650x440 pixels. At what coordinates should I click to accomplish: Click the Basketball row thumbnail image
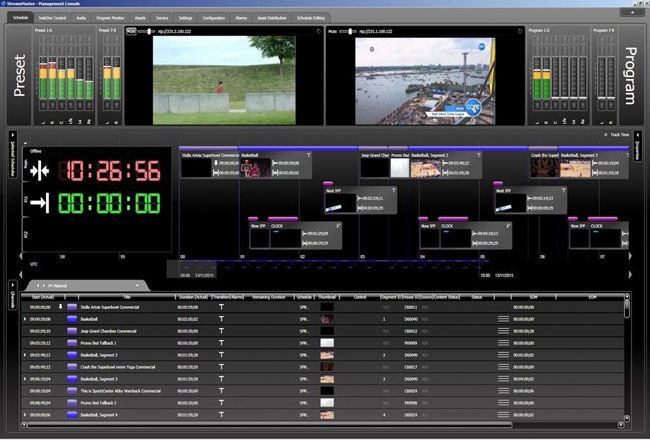(327, 318)
